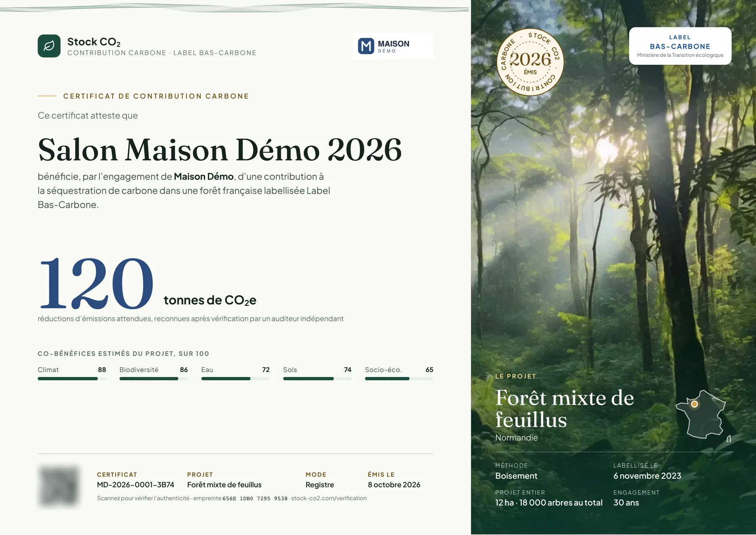The height and width of the screenshot is (535, 756).
Task: Click the heading "CO-BÉNÉFICES ESTIMÉS DU PROJET, SUR 100"
Action: [123, 354]
